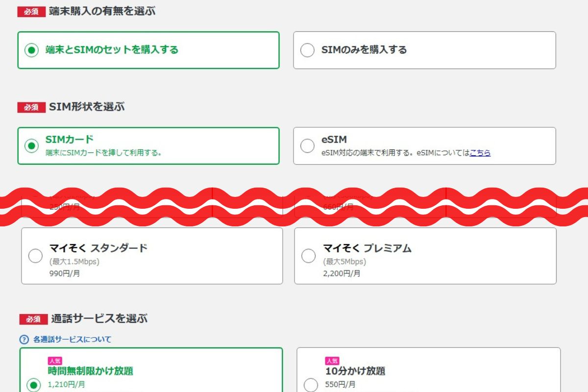The width and height of the screenshot is (588, 392).
Task: Click the 2,200円/月 price on マイそく プレミアム
Action: click(x=341, y=273)
